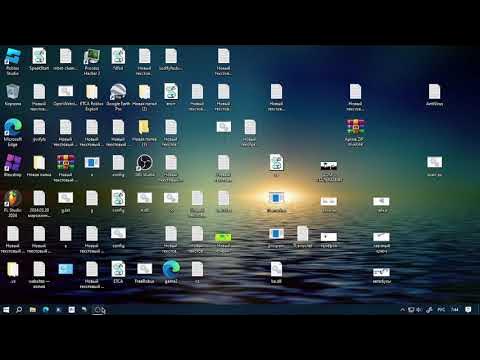This screenshot has width=480, height=360.
Task: Open Microsoft Edge from taskbar
Action: click(46, 310)
